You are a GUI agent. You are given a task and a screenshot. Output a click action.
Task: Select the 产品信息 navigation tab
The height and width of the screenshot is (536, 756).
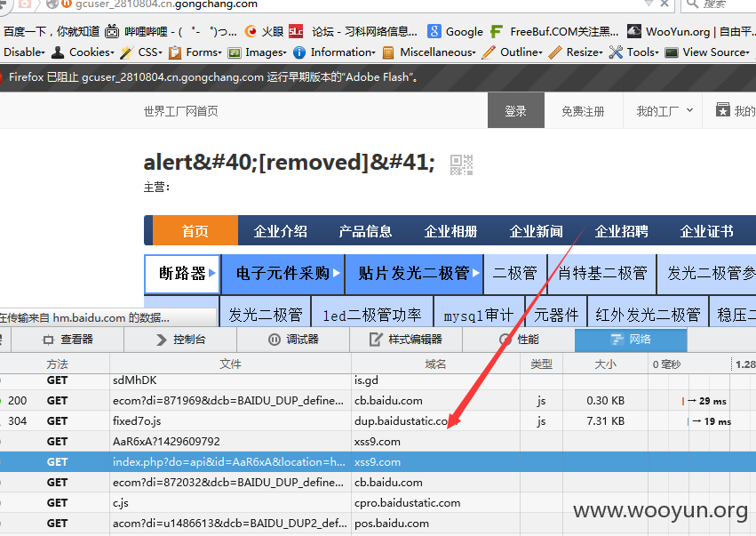click(x=365, y=230)
